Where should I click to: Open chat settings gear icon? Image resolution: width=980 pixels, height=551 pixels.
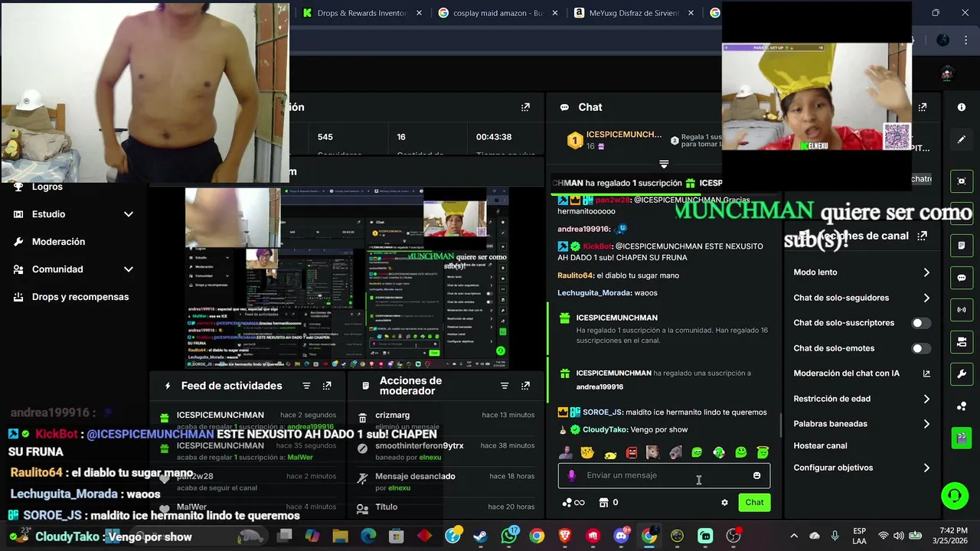tap(724, 503)
